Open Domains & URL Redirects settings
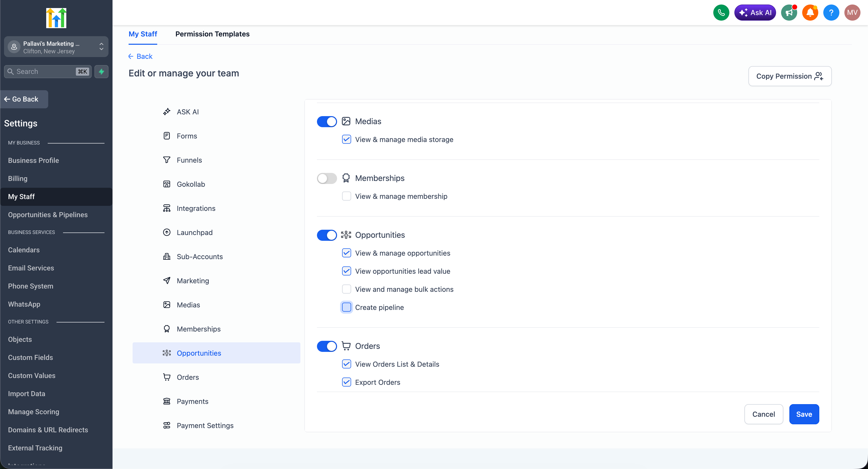This screenshot has height=469, width=868. (48, 430)
